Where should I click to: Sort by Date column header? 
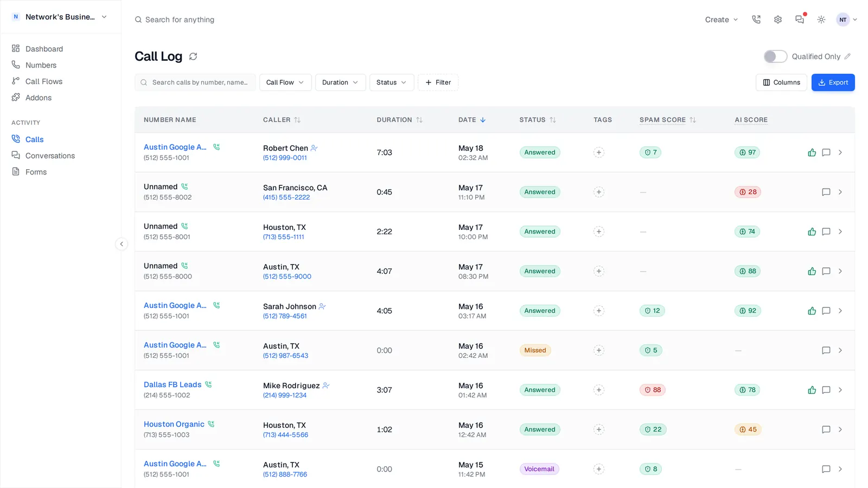(x=471, y=120)
